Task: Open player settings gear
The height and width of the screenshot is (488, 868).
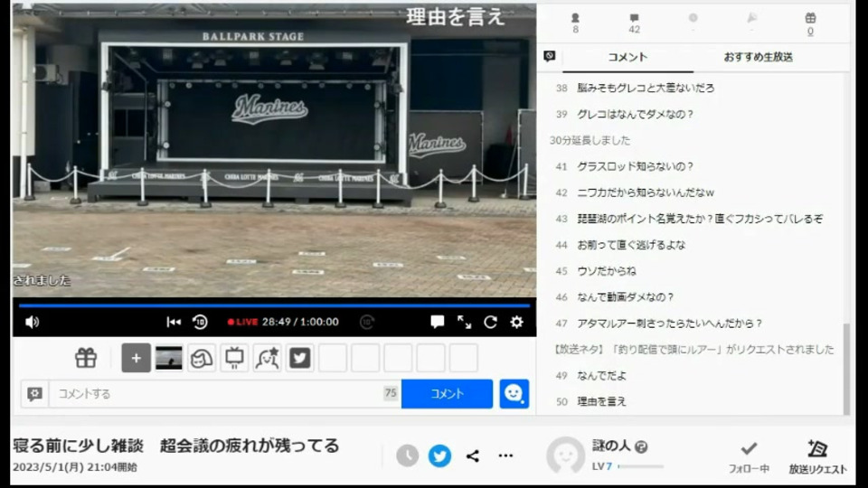Action: (x=516, y=322)
